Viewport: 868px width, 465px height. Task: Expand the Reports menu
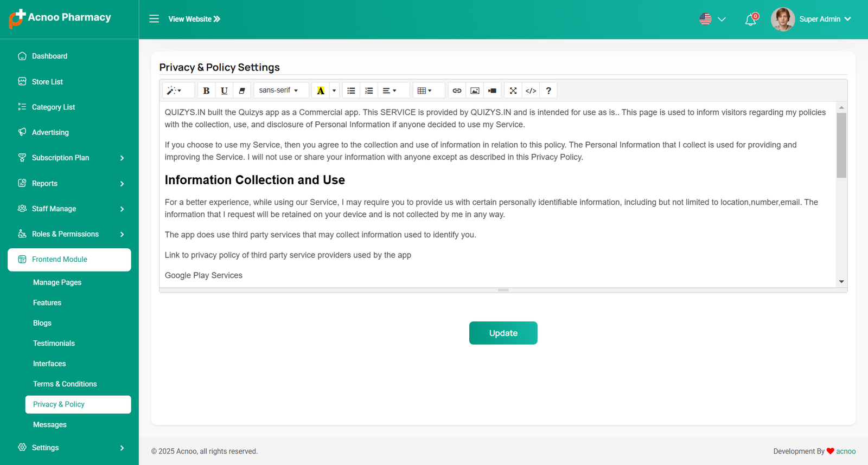(69, 183)
